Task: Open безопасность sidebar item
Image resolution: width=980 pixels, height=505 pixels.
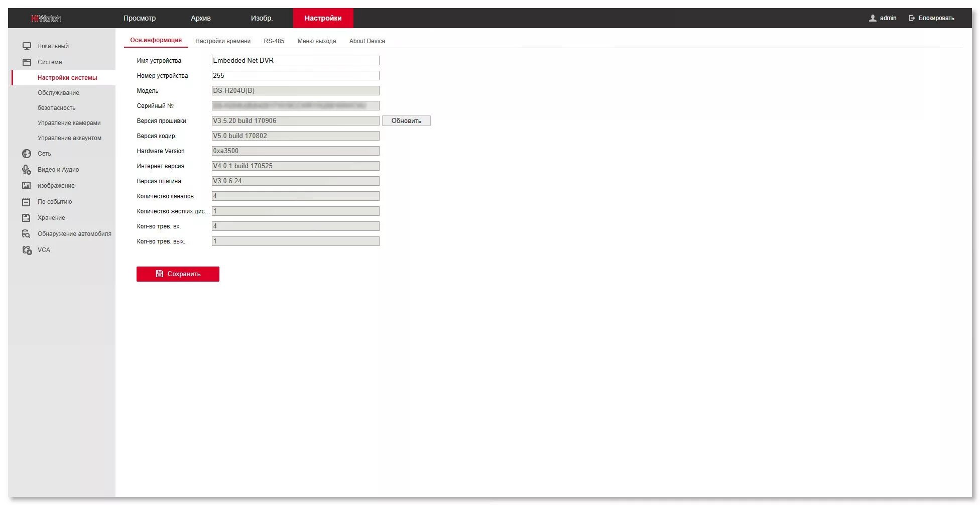Action: [x=56, y=108]
